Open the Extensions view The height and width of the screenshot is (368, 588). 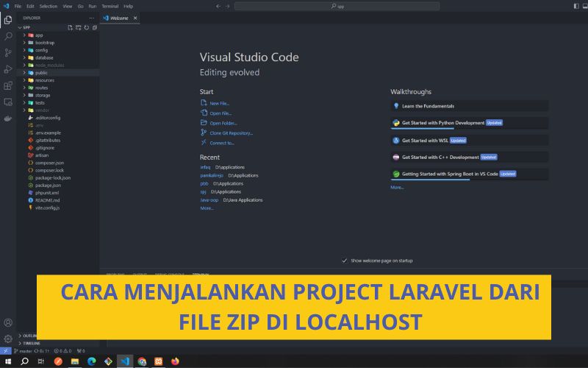pyautogui.click(x=8, y=85)
